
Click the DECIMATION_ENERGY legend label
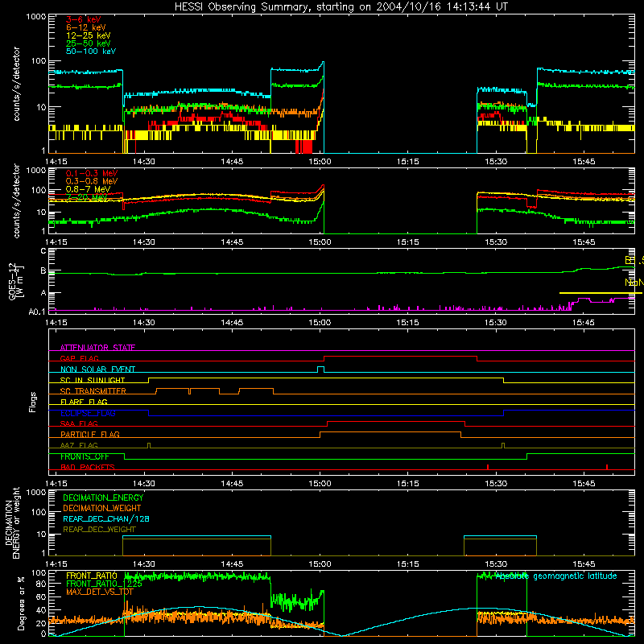click(x=103, y=497)
